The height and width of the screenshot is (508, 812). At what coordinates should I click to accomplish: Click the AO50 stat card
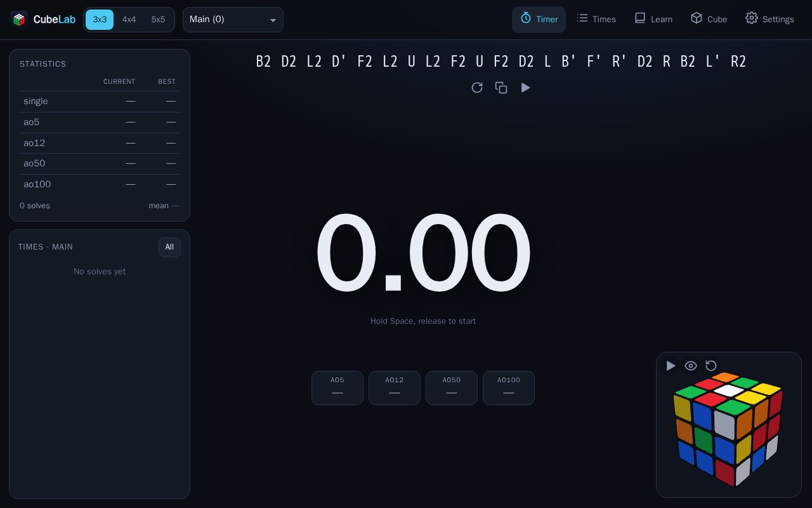(x=452, y=388)
